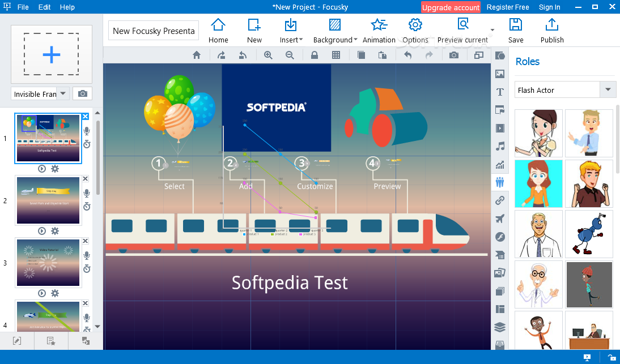Click the Register Free link

508,7
